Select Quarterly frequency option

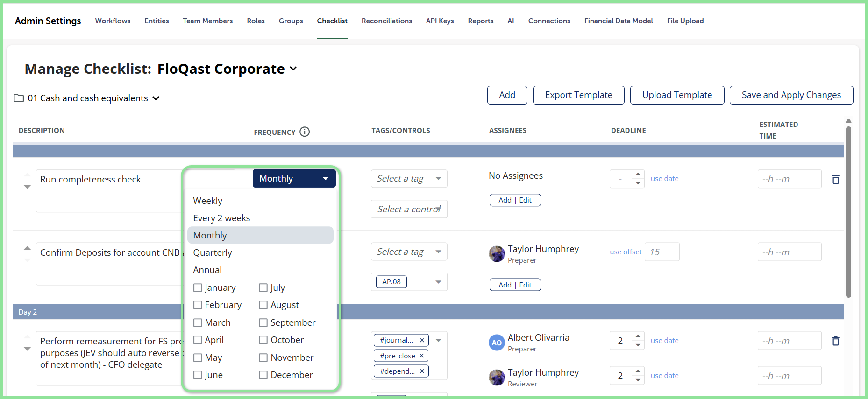(260, 252)
